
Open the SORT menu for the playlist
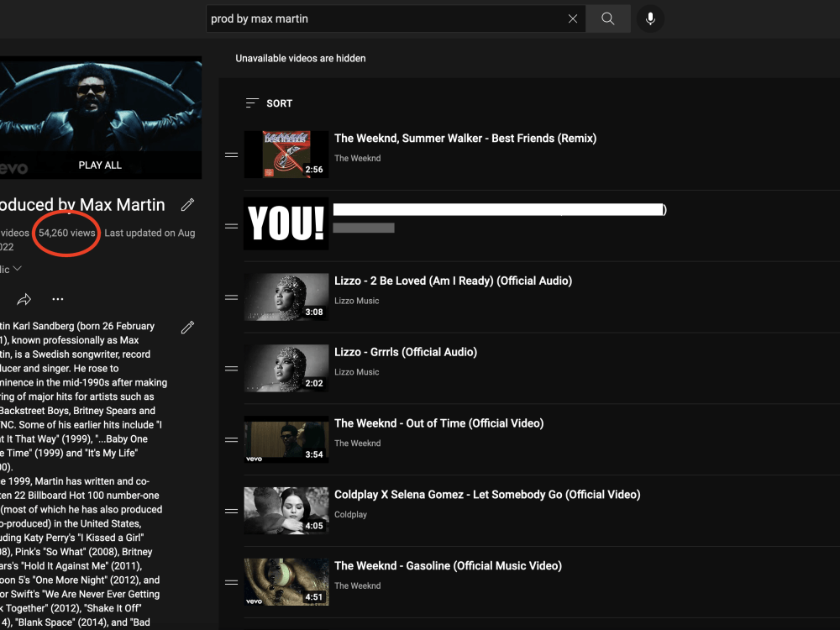pos(269,103)
